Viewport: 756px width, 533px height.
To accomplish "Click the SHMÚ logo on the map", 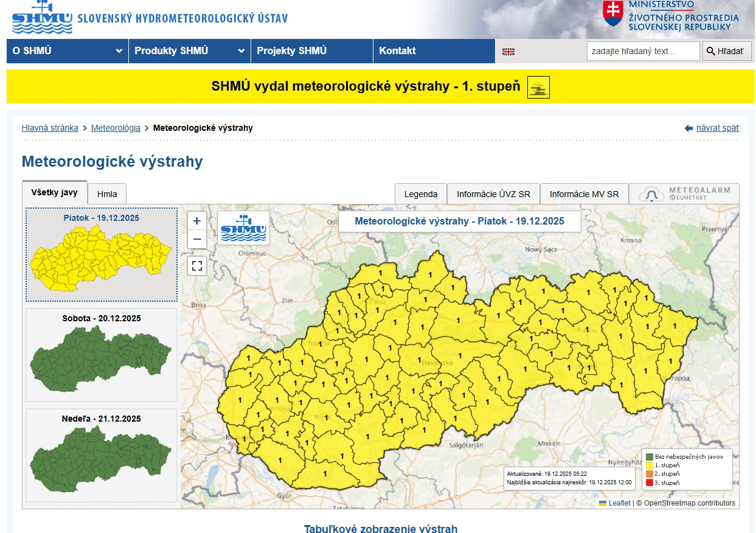I will coord(243,228).
